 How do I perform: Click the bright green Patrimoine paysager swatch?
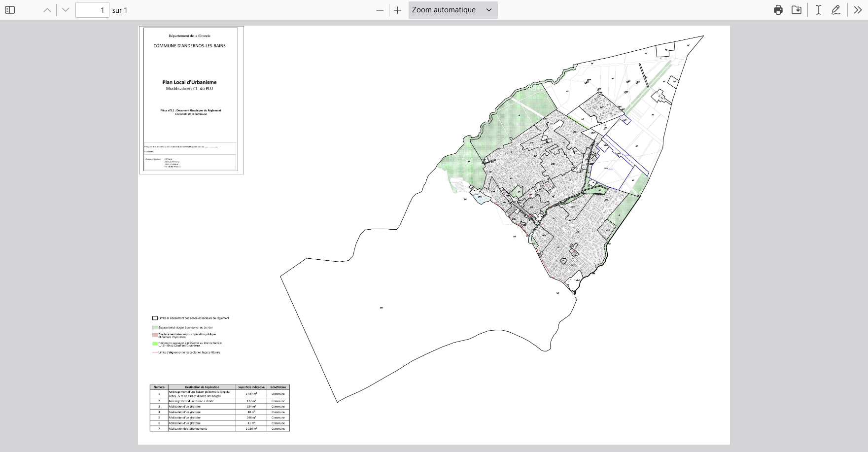point(155,344)
